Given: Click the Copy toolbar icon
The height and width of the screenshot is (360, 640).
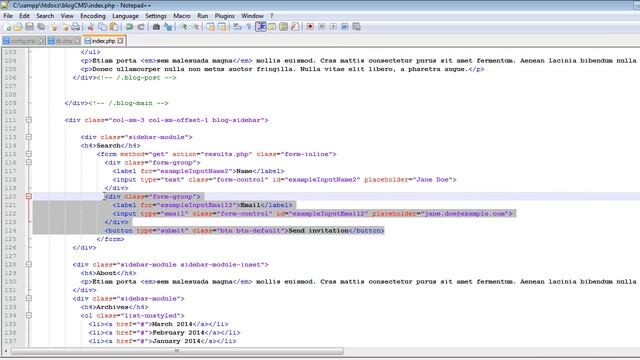Looking at the screenshot, I should 102,27.
